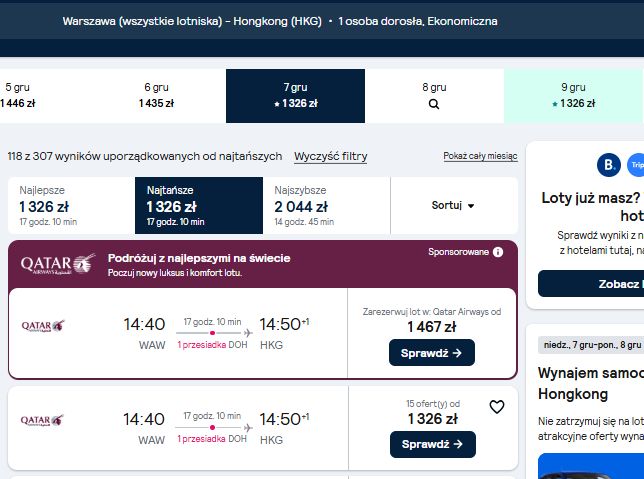
Task: Click the car rental thumbnail image
Action: pos(591,466)
